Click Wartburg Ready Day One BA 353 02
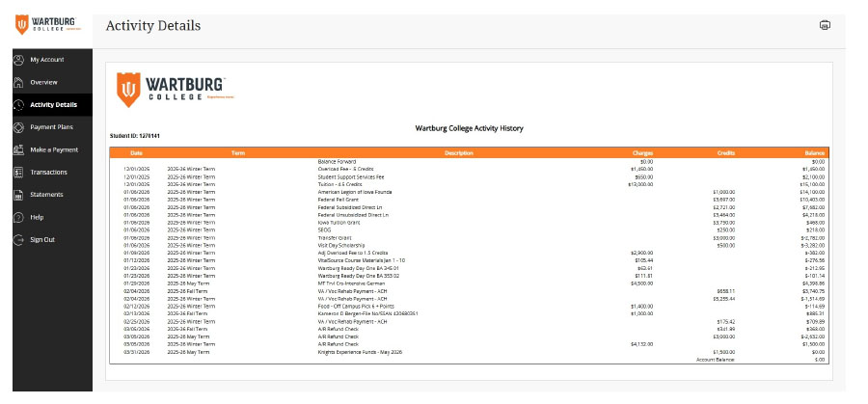 pos(358,276)
